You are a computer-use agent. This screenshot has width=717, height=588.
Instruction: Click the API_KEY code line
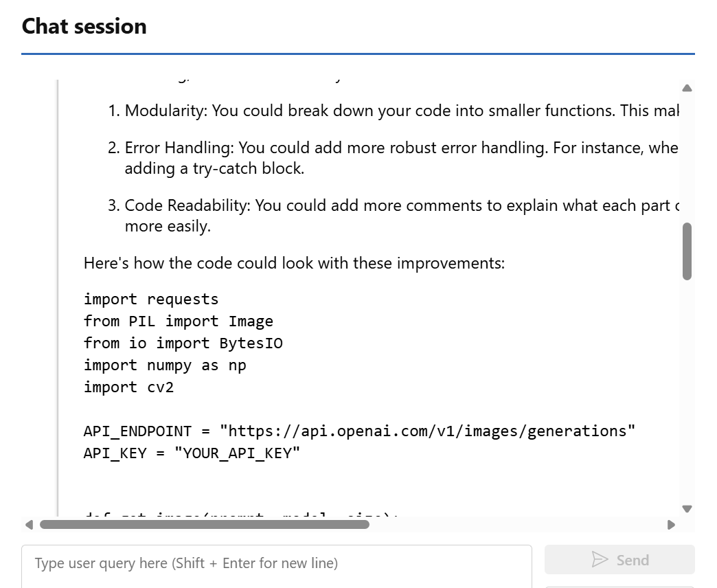(192, 453)
